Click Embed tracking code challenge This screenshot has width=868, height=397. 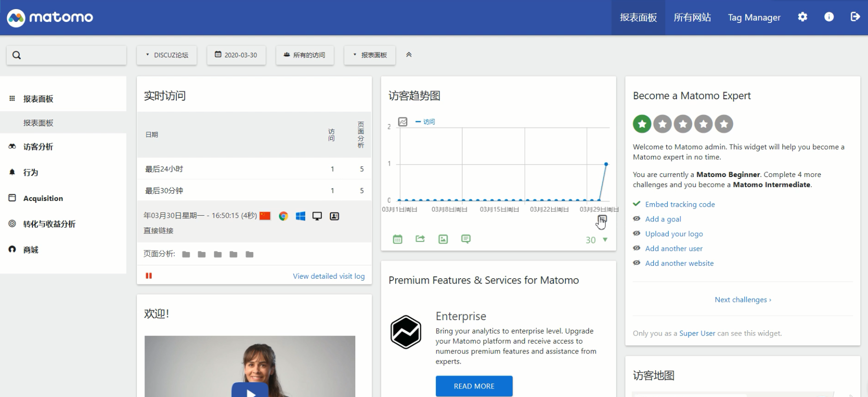680,204
